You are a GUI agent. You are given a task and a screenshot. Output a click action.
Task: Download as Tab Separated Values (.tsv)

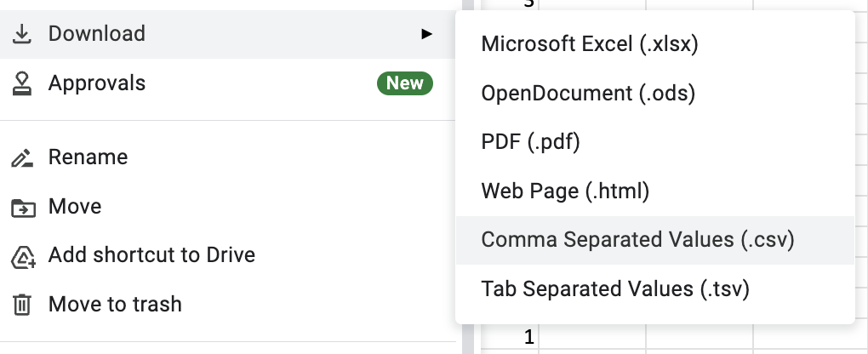click(x=655, y=288)
